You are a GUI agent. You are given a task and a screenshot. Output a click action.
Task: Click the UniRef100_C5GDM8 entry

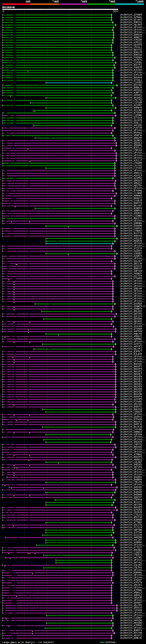tap(131, 163)
